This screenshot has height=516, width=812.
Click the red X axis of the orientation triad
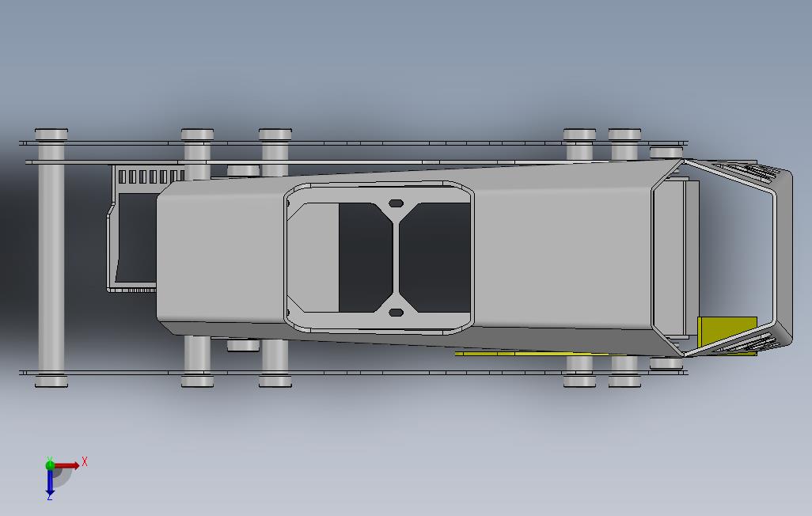pyautogui.click(x=66, y=465)
